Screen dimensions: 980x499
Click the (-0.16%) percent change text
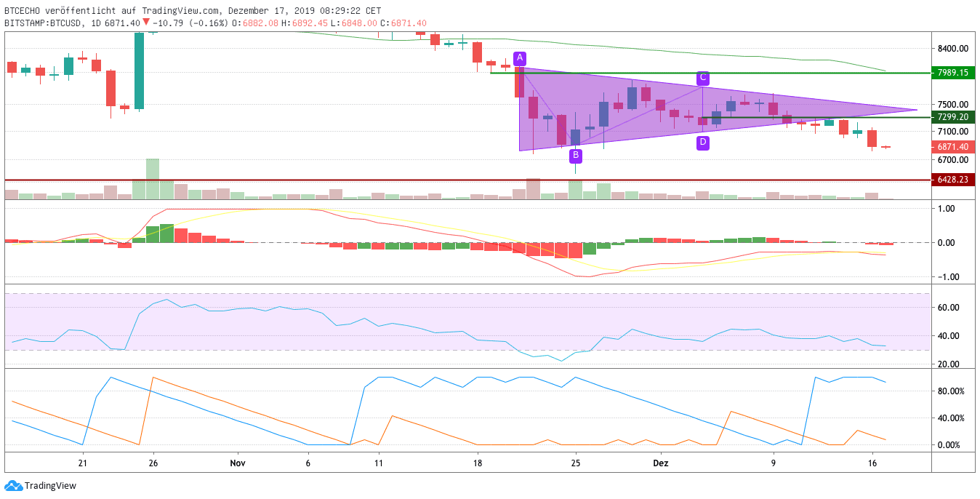[209, 23]
